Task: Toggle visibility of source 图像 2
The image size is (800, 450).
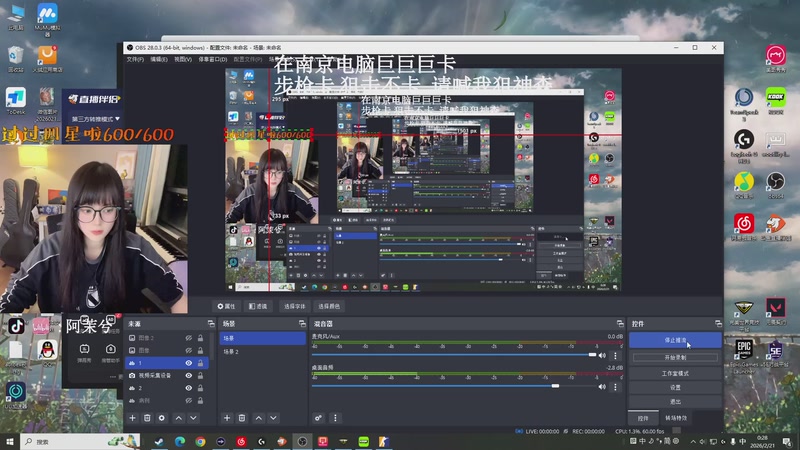Action: point(188,338)
